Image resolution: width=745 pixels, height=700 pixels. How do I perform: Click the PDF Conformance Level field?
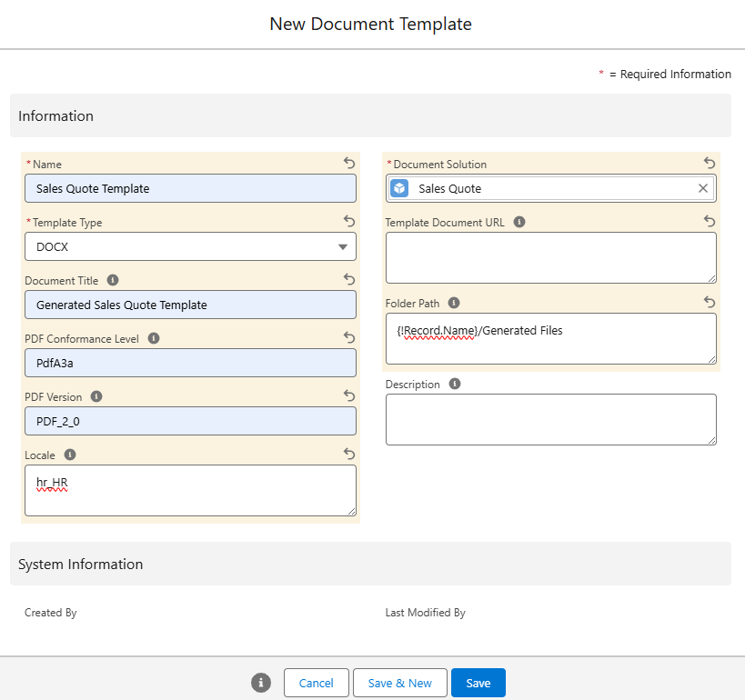click(190, 363)
